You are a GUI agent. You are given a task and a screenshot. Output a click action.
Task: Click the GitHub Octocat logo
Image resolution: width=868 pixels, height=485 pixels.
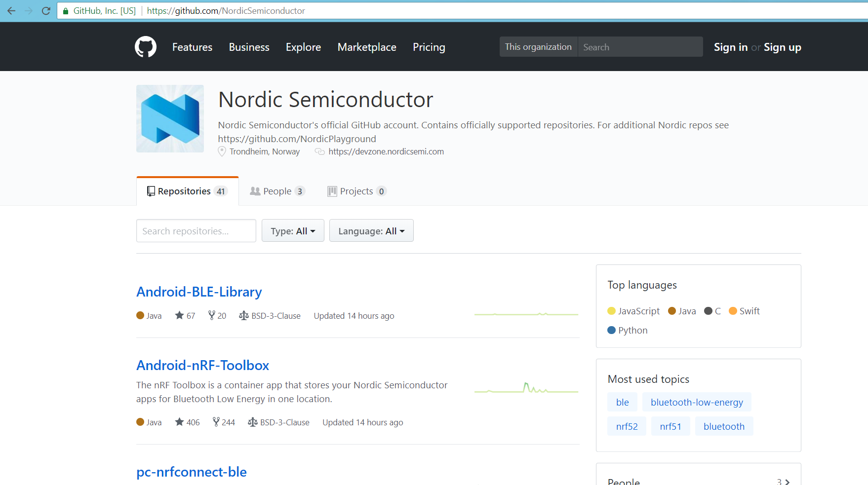(146, 47)
